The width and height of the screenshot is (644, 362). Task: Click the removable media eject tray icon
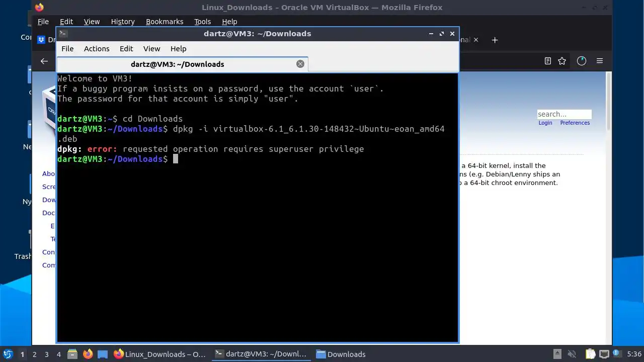pyautogui.click(x=557, y=354)
